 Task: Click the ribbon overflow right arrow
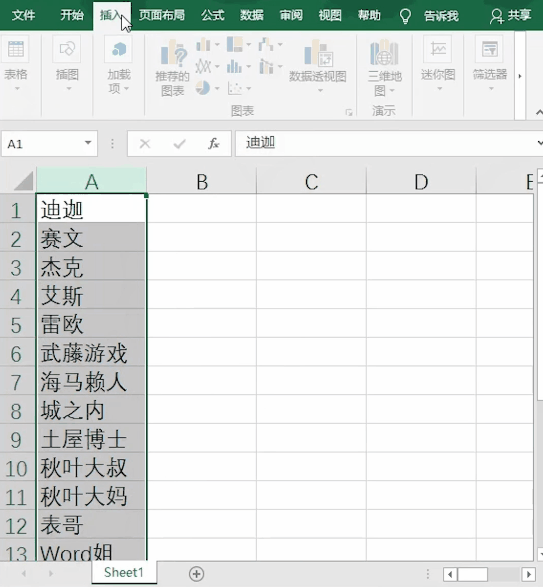[520, 76]
